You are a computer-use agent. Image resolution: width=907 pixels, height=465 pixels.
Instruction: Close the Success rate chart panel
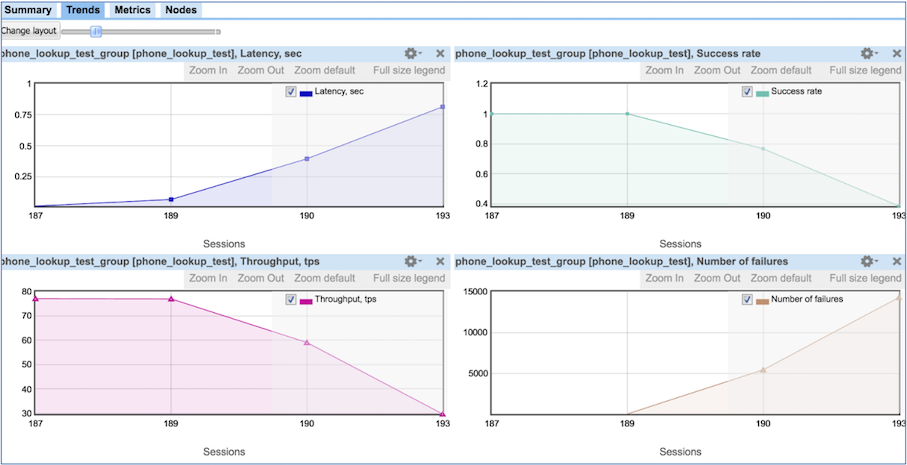coord(897,53)
